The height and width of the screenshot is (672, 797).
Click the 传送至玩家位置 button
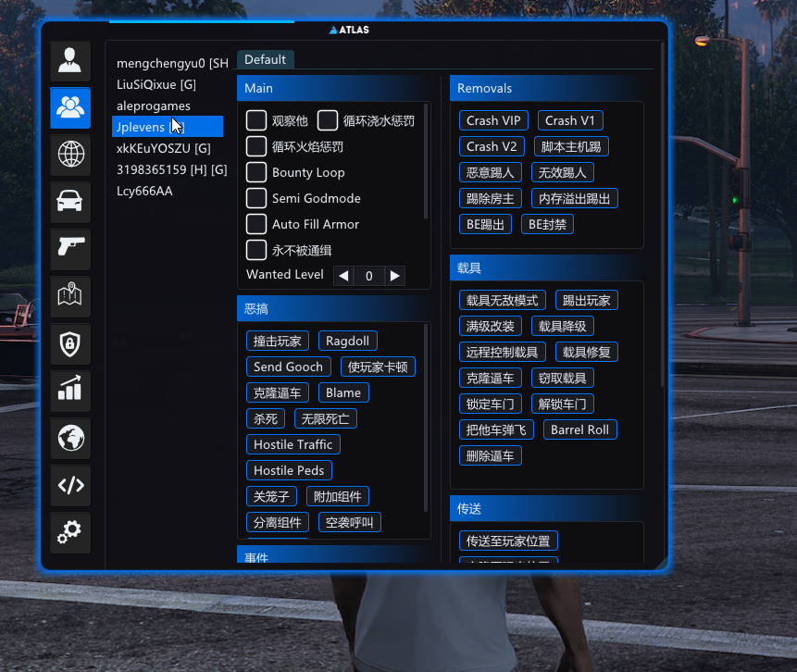(508, 541)
